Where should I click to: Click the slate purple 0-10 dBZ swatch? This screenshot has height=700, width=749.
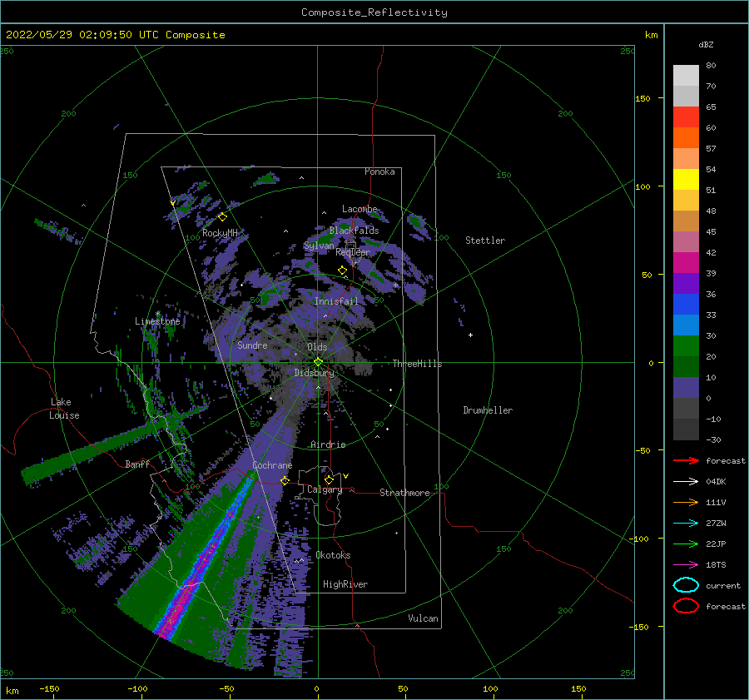[x=686, y=388]
